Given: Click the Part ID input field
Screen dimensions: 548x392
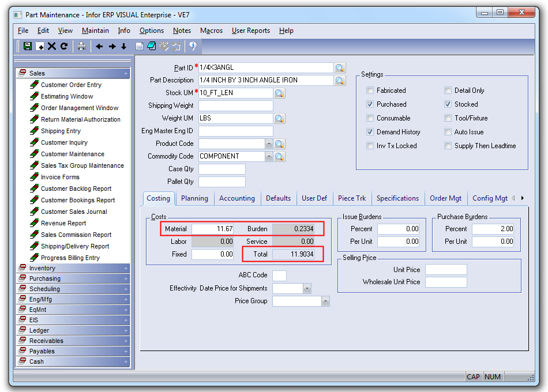Looking at the screenshot, I should [266, 67].
